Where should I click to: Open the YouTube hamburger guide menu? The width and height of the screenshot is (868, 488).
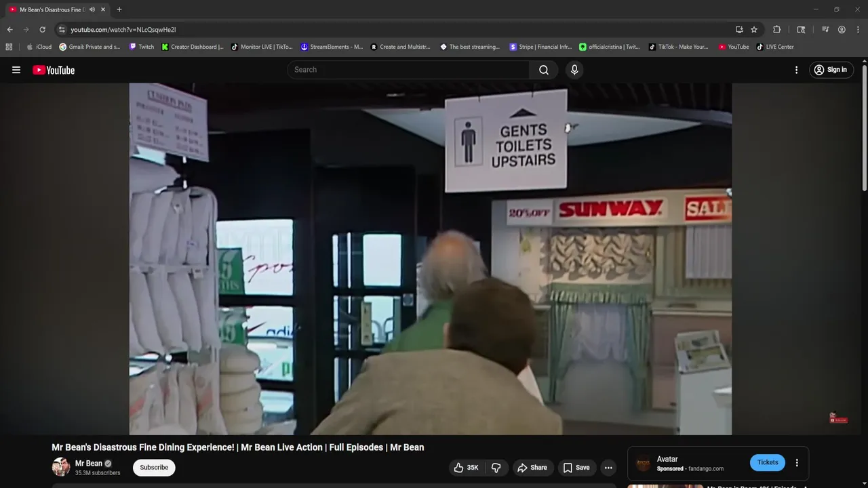pos(16,70)
